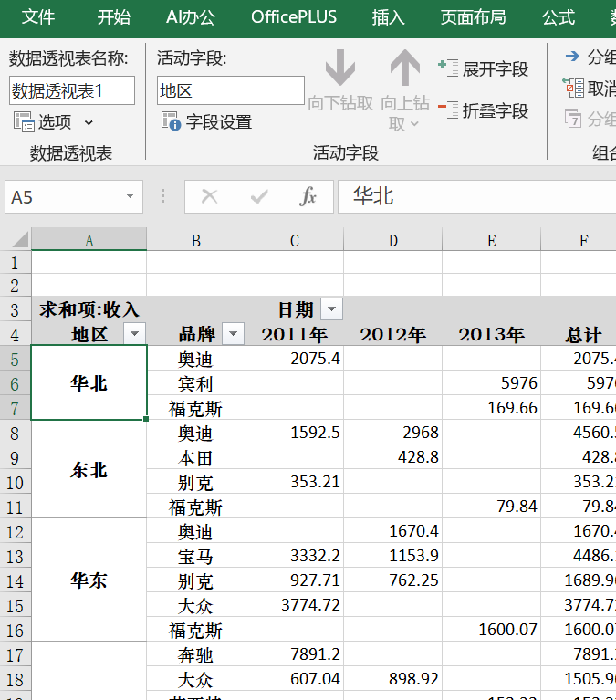
Task: Switch to the 开始 ribbon tab
Action: 114,17
